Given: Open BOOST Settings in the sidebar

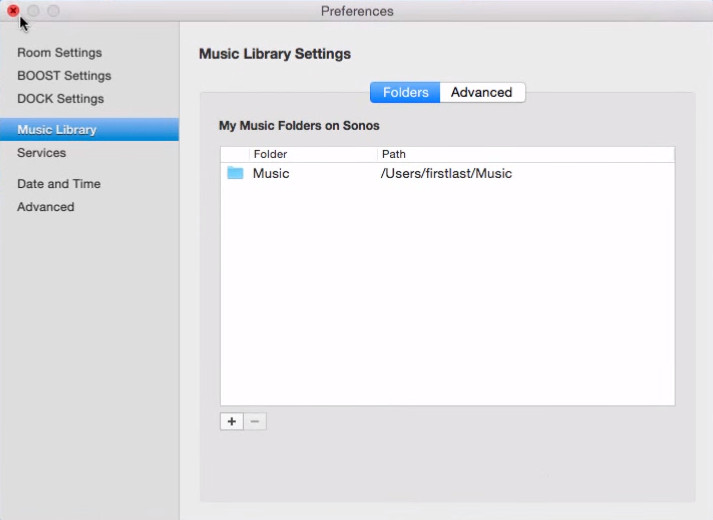Looking at the screenshot, I should [64, 75].
